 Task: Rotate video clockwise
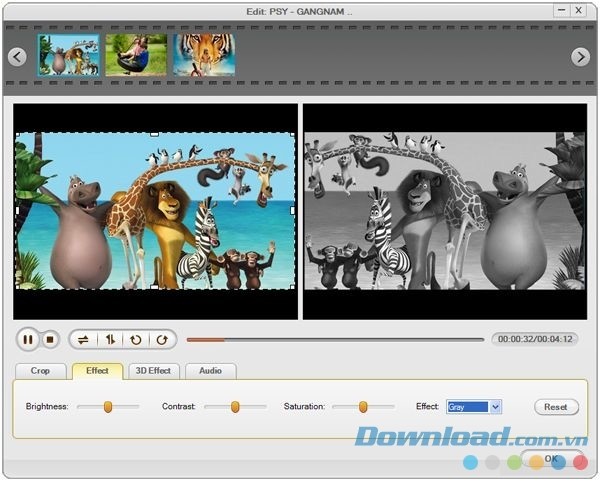tap(162, 340)
